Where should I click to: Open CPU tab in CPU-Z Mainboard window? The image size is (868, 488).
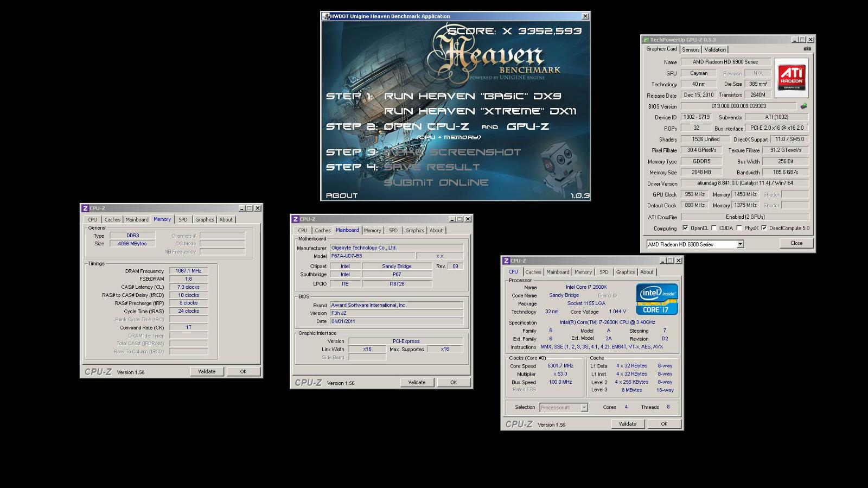303,231
